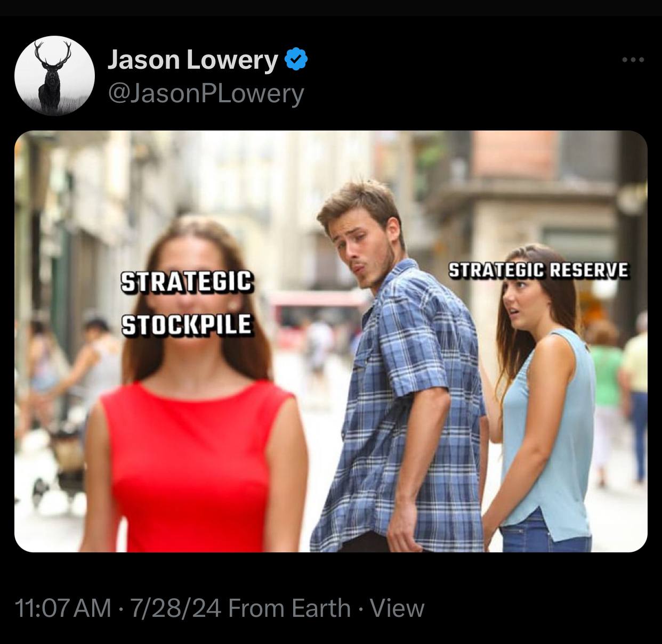Viewport: 662px width, 644px height.
Task: Click the blue verified checkmark badge
Action: 296,59
